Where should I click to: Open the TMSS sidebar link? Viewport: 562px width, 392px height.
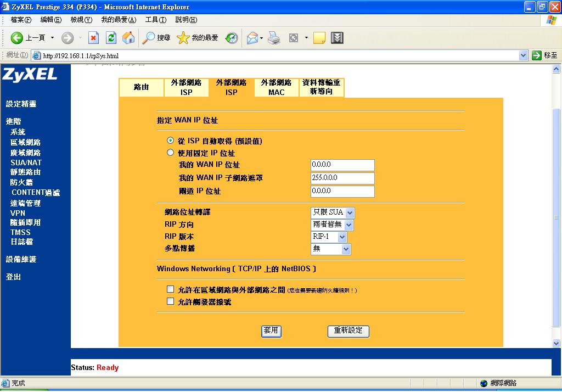[x=20, y=232]
